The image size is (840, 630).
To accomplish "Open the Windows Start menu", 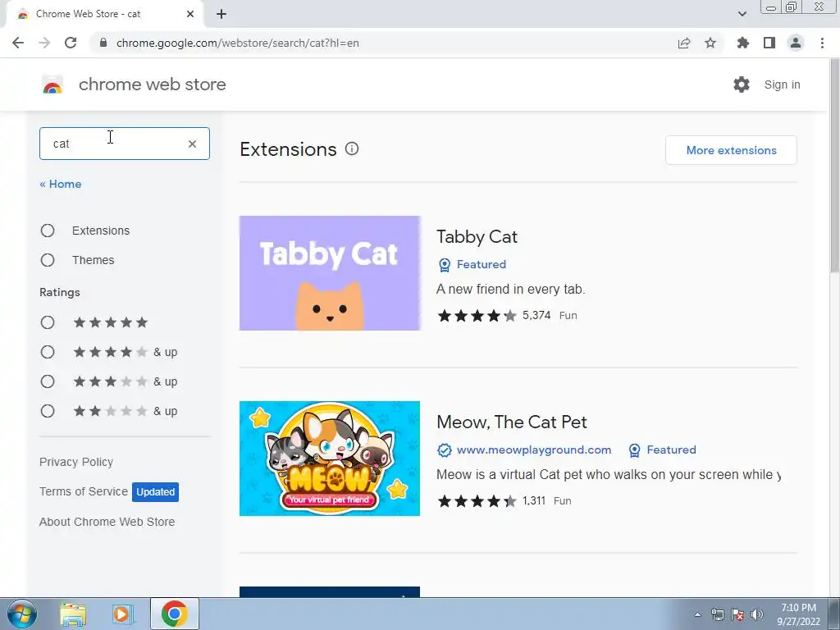I will [21, 614].
